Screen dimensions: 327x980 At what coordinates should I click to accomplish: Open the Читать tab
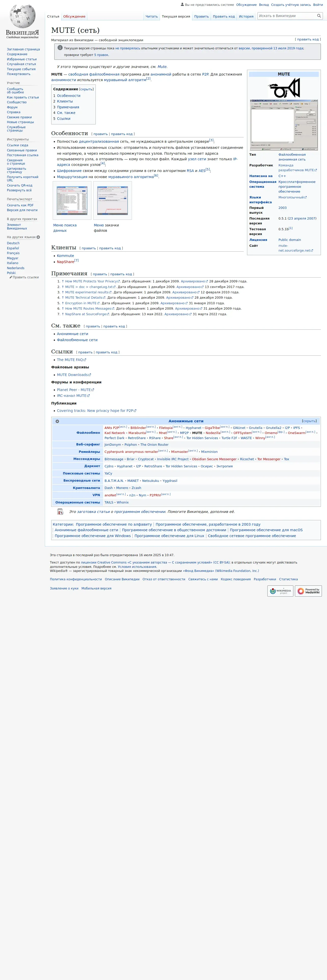[152, 16]
